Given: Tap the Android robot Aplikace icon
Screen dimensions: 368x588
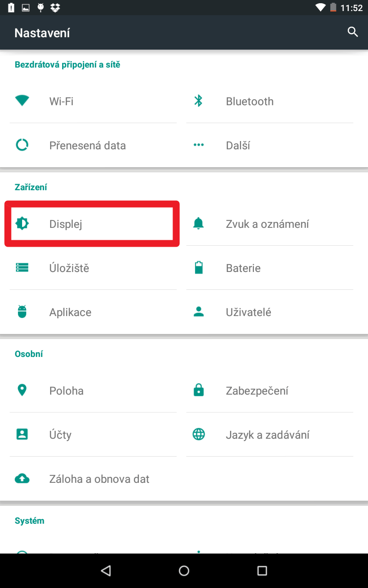Looking at the screenshot, I should (x=22, y=311).
